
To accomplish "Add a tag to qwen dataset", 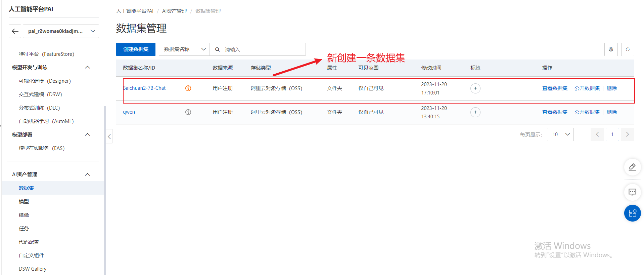I will [x=475, y=112].
